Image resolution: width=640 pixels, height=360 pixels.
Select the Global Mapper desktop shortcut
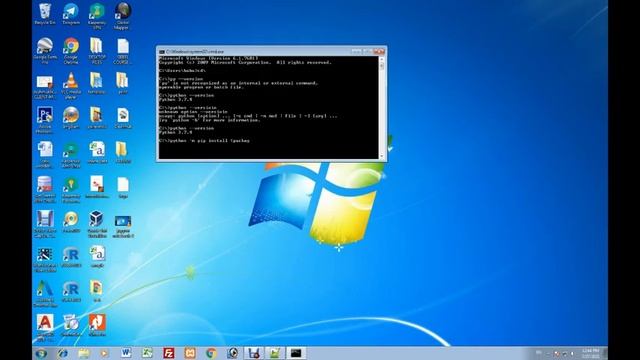tap(122, 16)
